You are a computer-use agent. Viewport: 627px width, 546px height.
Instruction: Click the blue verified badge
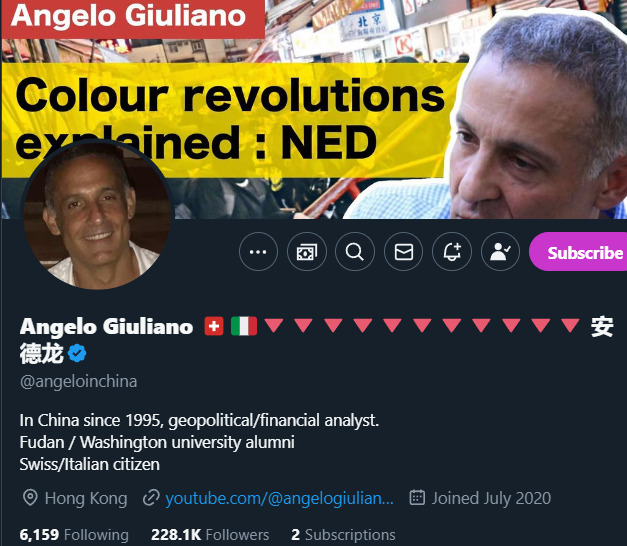(x=77, y=354)
